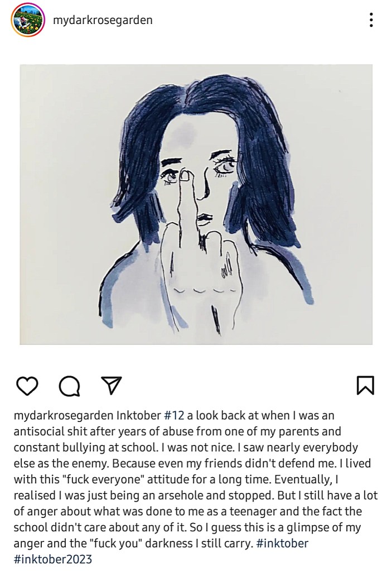
Task: Tap the ink drawing post image
Action: (196, 204)
